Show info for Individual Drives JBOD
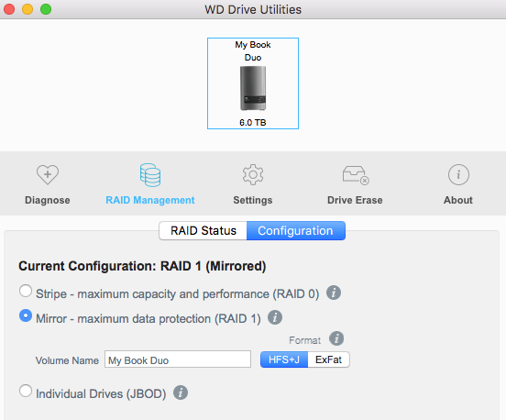This screenshot has height=420, width=506. 181,392
